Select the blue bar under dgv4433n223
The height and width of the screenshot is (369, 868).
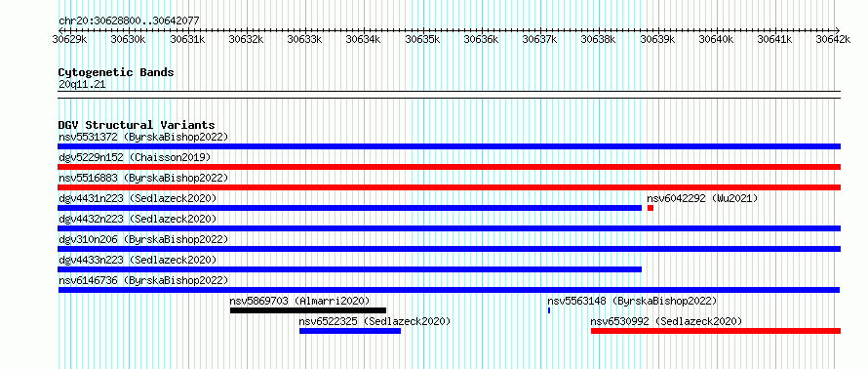point(349,269)
